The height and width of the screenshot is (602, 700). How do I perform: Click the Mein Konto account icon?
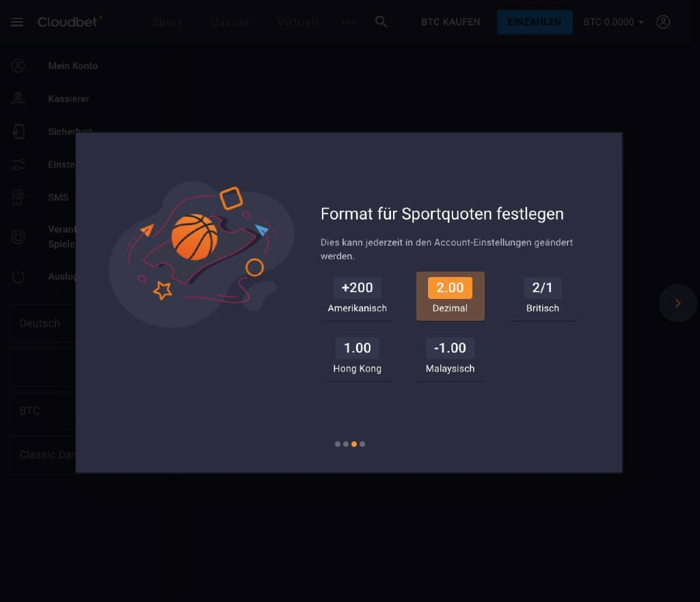(18, 66)
